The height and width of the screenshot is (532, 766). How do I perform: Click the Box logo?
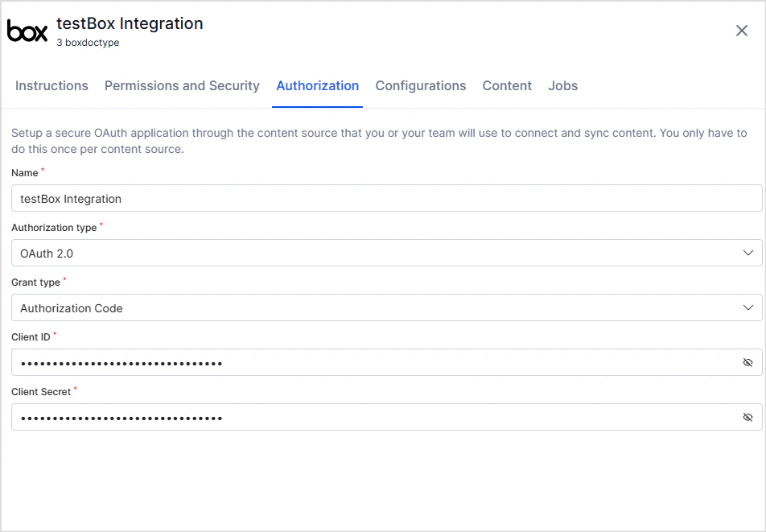click(x=27, y=31)
